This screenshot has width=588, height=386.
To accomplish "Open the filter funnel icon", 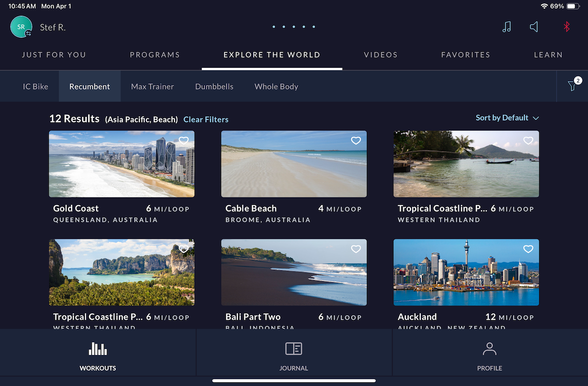I will click(x=572, y=86).
